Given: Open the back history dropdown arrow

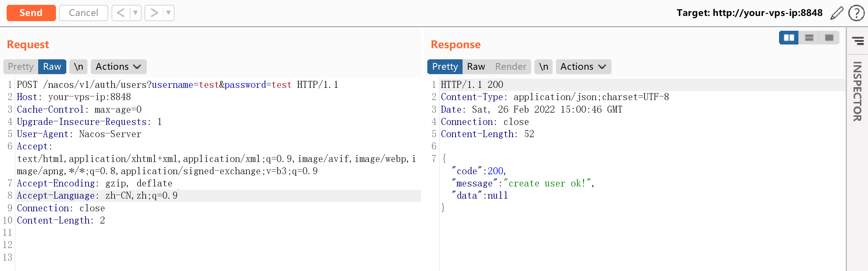Looking at the screenshot, I should 135,13.
